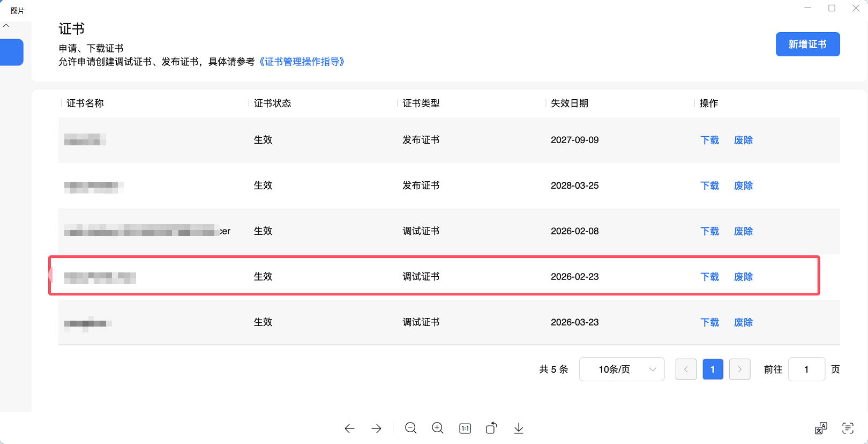This screenshot has width=868, height=444.
Task: Go to the previous image with left arrow
Action: pos(349,428)
